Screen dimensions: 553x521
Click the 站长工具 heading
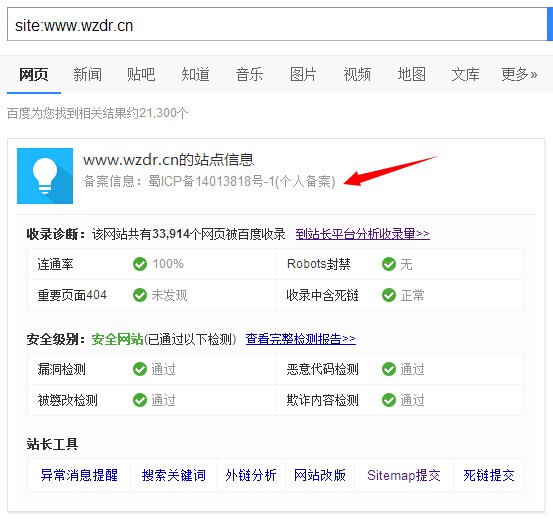pyautogui.click(x=52, y=444)
